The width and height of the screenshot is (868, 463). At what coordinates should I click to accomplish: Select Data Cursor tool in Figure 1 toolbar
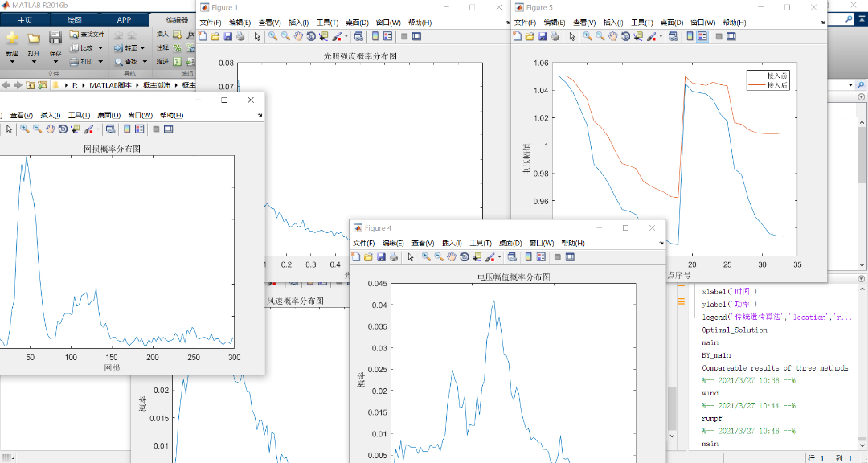[324, 36]
